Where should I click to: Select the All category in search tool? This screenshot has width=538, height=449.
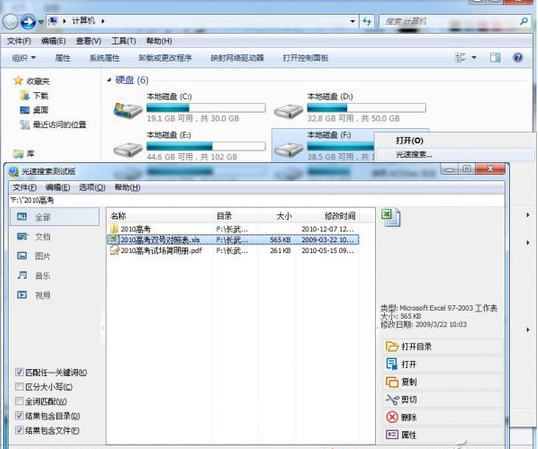point(55,217)
